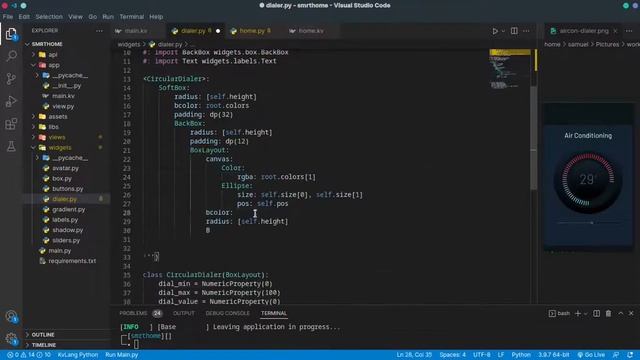Open editor more actions ellipsis
Image resolution: width=640 pixels, height=360 pixels.
(526, 31)
